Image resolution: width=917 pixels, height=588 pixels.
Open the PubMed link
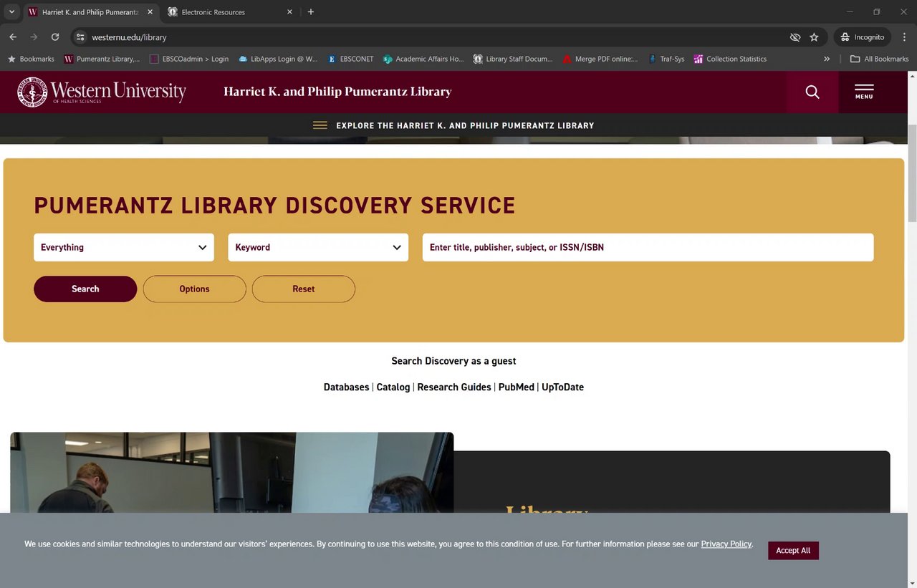517,387
